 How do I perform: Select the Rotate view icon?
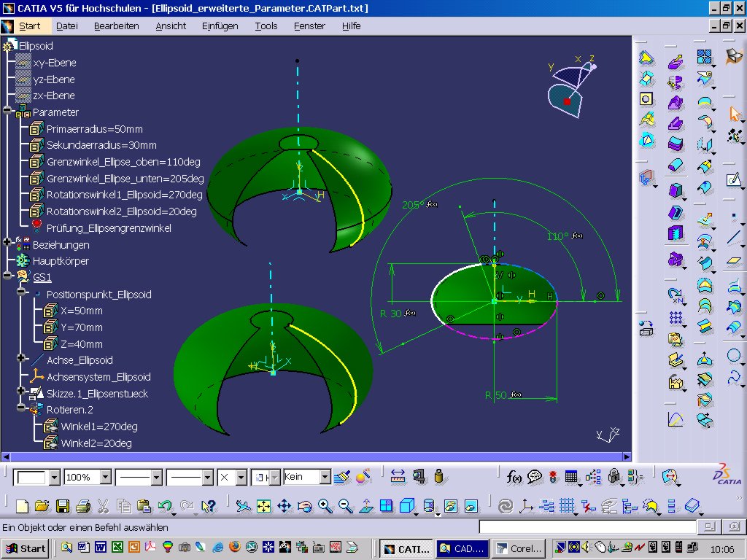(305, 506)
